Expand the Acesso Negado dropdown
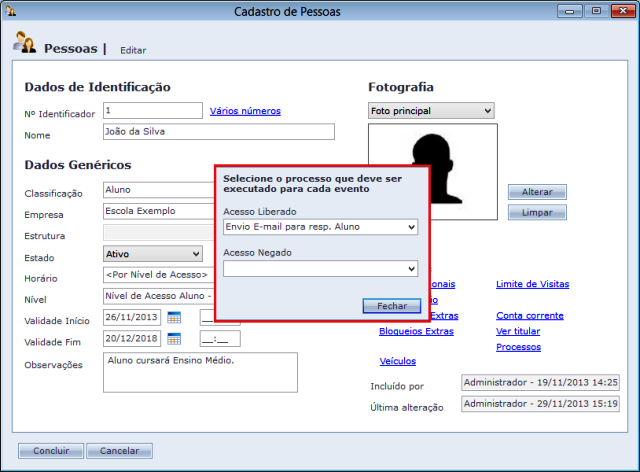 pos(319,268)
